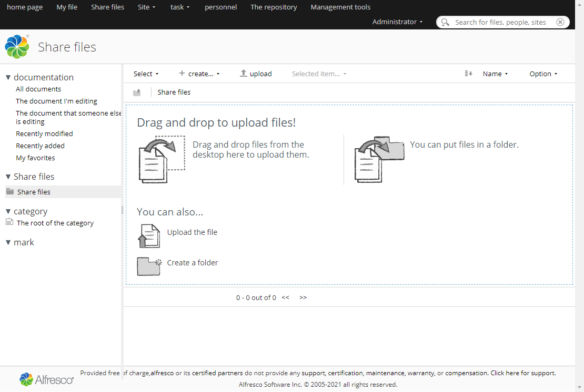
Task: Select the upload icon in the toolbar
Action: pyautogui.click(x=243, y=74)
